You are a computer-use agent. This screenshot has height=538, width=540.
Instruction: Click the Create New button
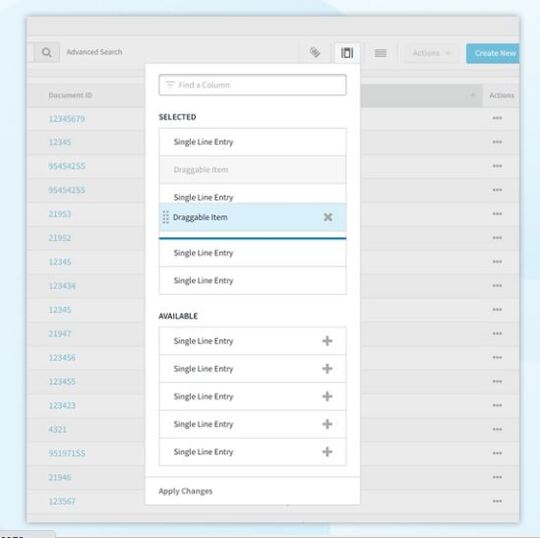[493, 53]
